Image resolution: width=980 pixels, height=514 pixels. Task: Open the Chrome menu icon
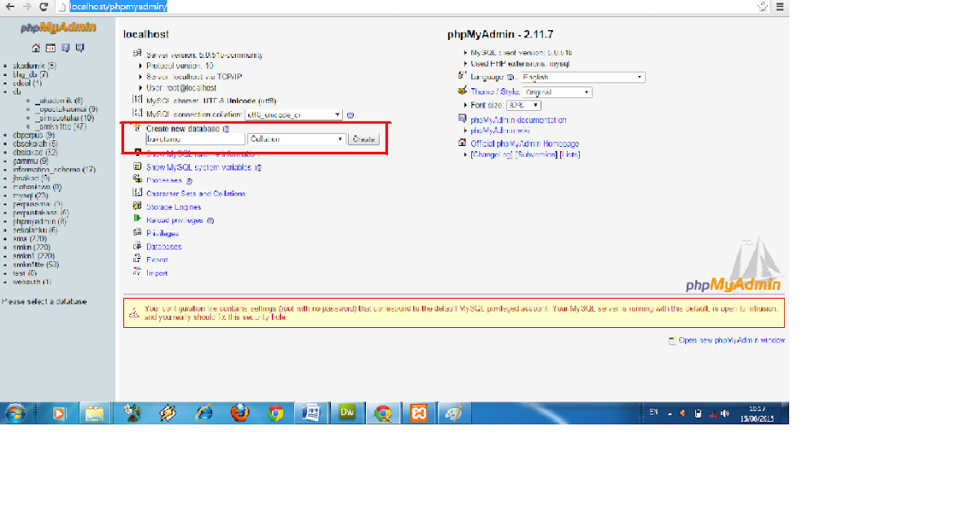779,7
